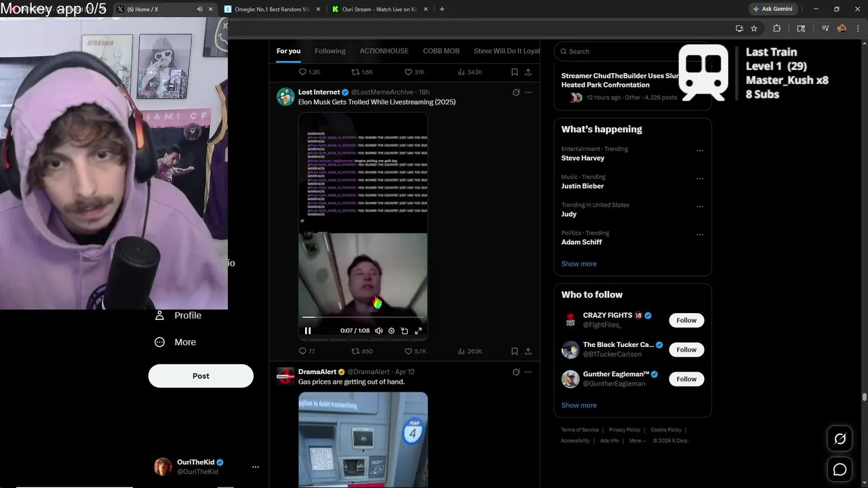Expand the video to fullscreen

(418, 331)
